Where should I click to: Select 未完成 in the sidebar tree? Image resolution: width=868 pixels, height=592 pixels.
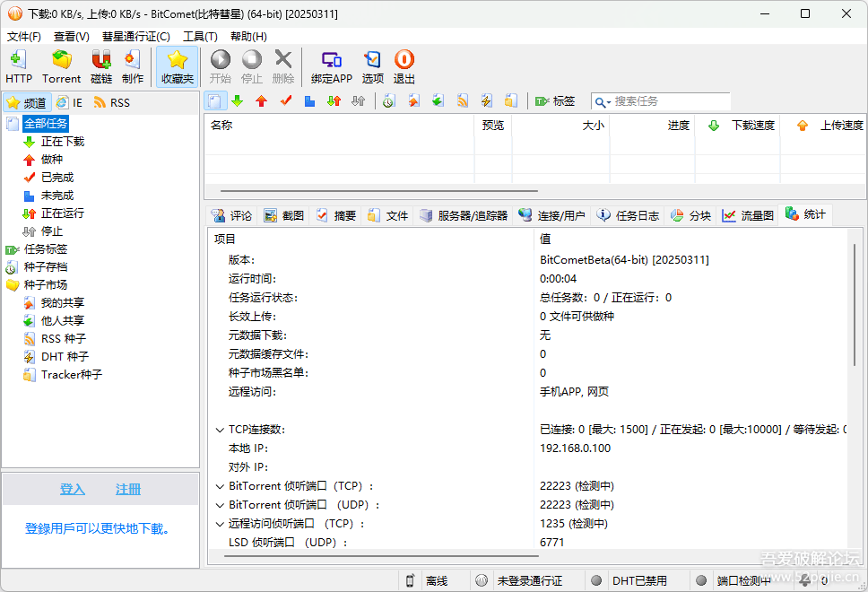(57, 196)
